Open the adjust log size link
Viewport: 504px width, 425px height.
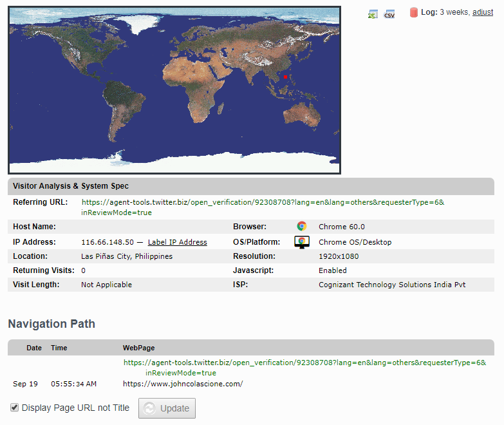coord(483,12)
